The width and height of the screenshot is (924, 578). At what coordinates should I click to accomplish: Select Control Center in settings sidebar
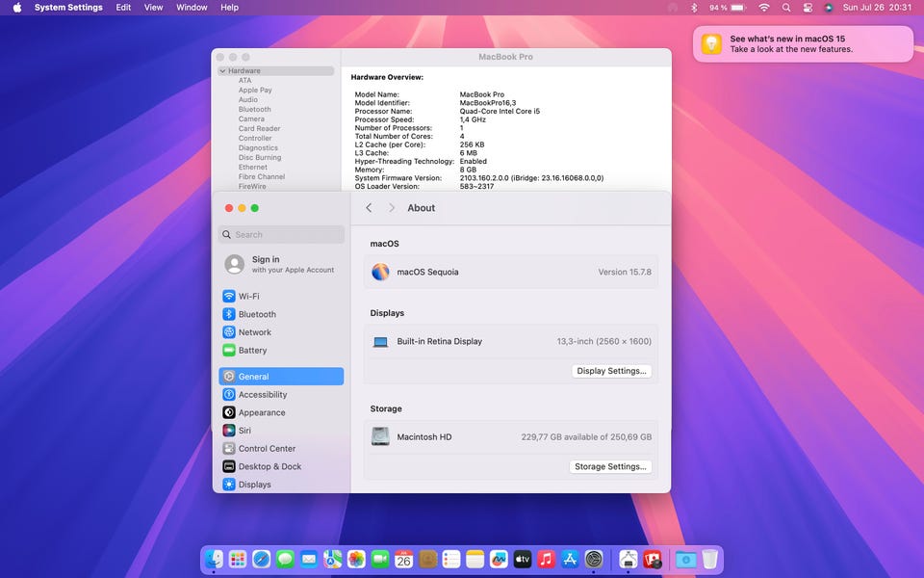click(281, 448)
